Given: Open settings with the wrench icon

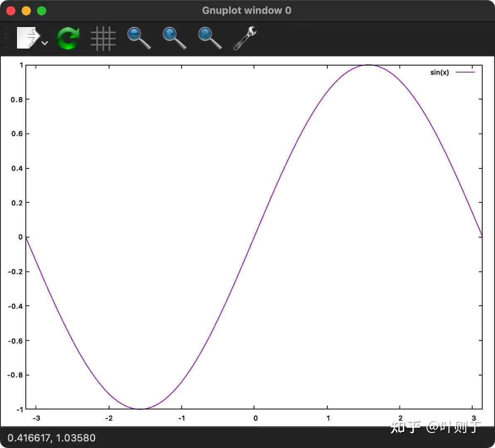Looking at the screenshot, I should click(245, 38).
